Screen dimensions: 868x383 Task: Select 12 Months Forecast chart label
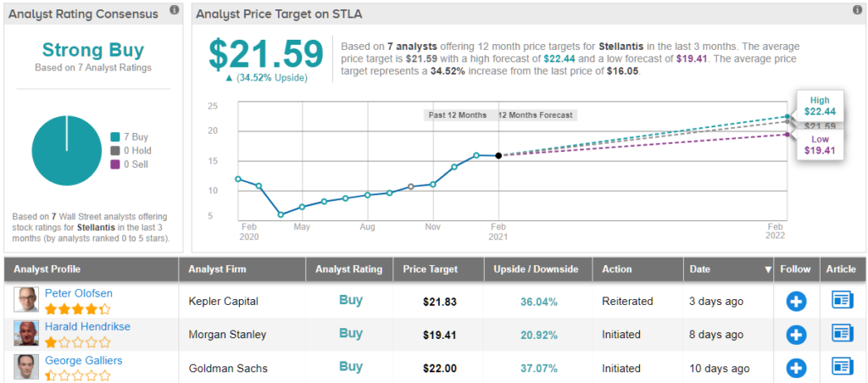[x=535, y=115]
